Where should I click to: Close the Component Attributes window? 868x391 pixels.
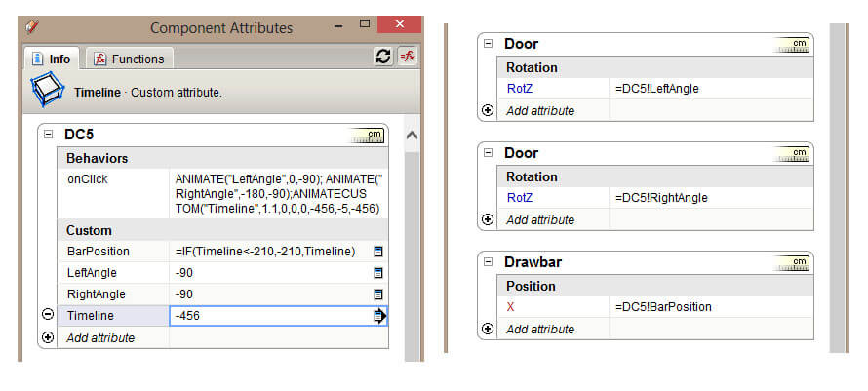(x=399, y=24)
